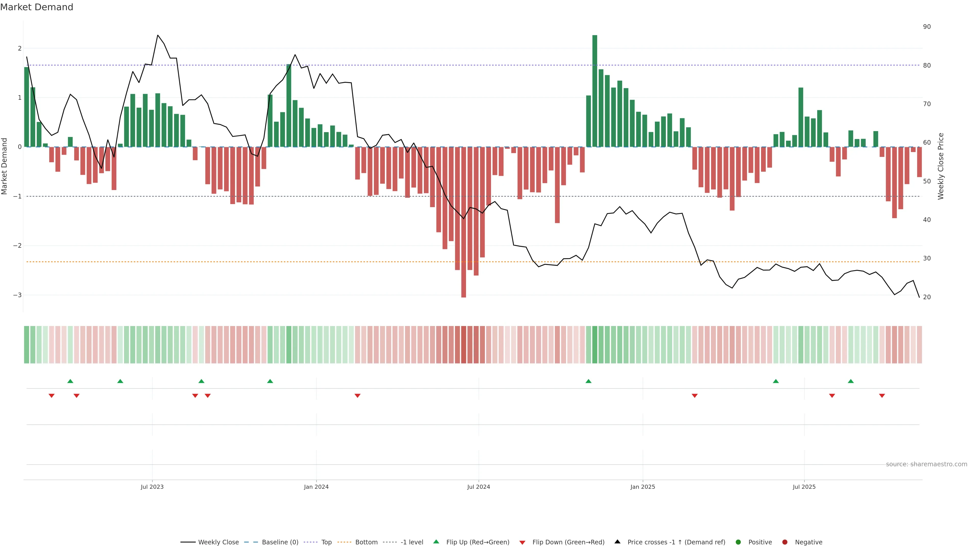Viewport: 980px width, 551px height.
Task: Click the dark red Negative legend dot
Action: pyautogui.click(x=785, y=542)
